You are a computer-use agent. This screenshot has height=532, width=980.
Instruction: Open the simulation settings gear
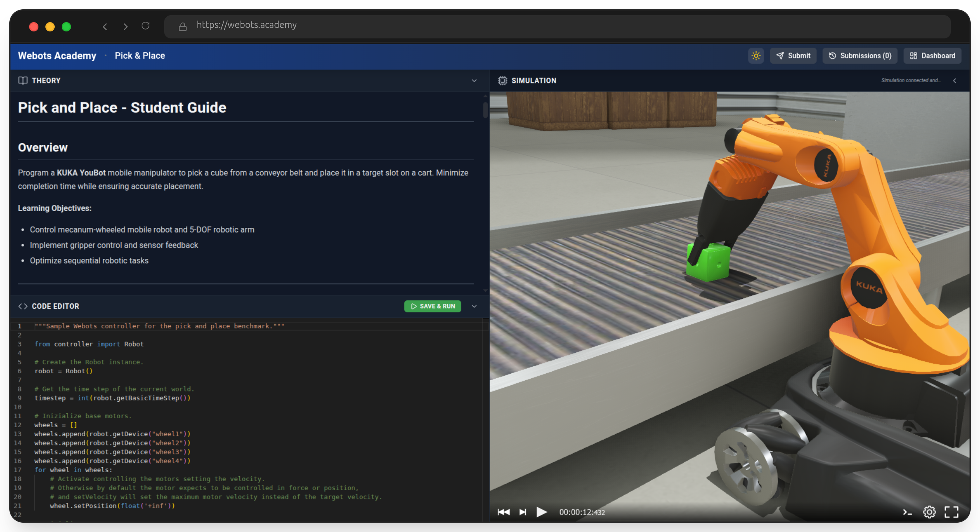[929, 512]
